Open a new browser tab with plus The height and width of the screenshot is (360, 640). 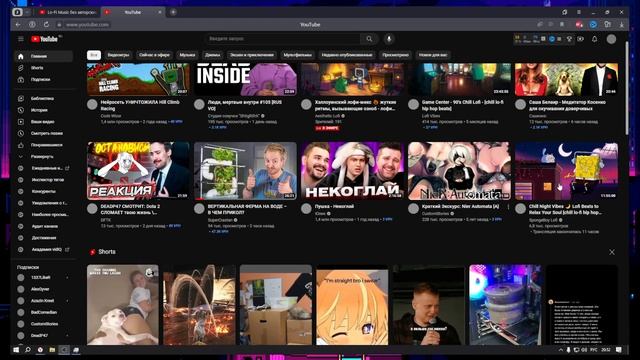coord(173,12)
